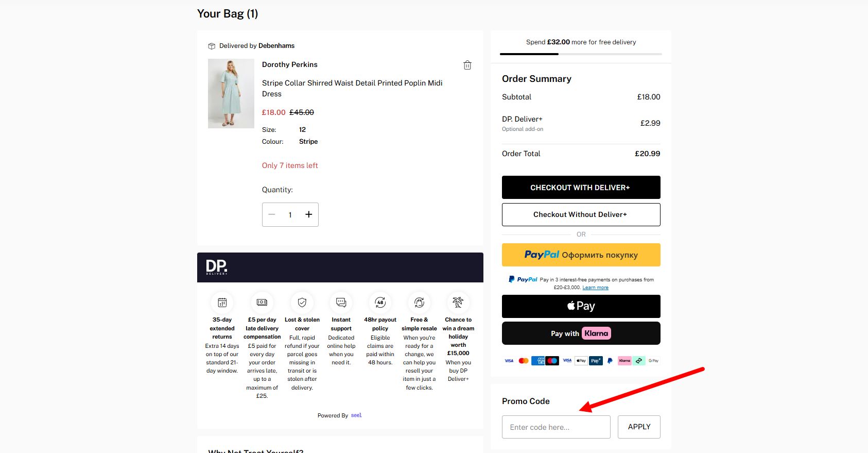Image resolution: width=868 pixels, height=453 pixels.
Task: Increase quantity with the plus button
Action: click(309, 214)
